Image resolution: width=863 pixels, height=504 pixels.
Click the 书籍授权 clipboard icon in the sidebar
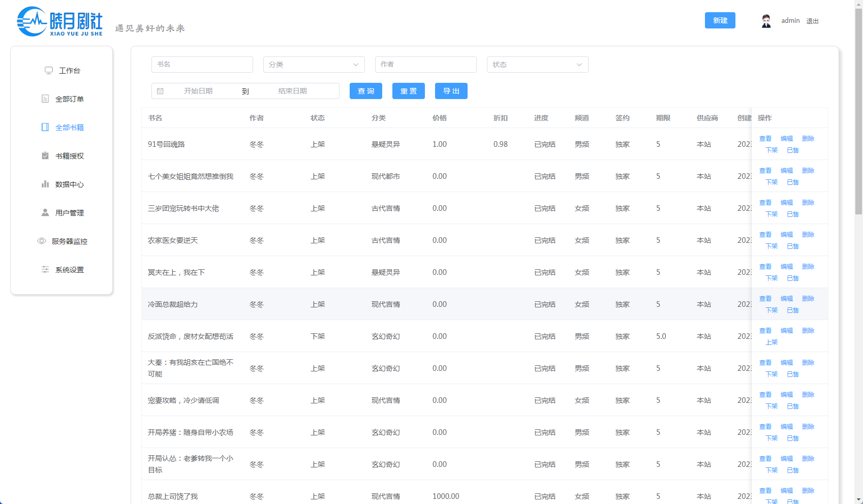(x=45, y=155)
